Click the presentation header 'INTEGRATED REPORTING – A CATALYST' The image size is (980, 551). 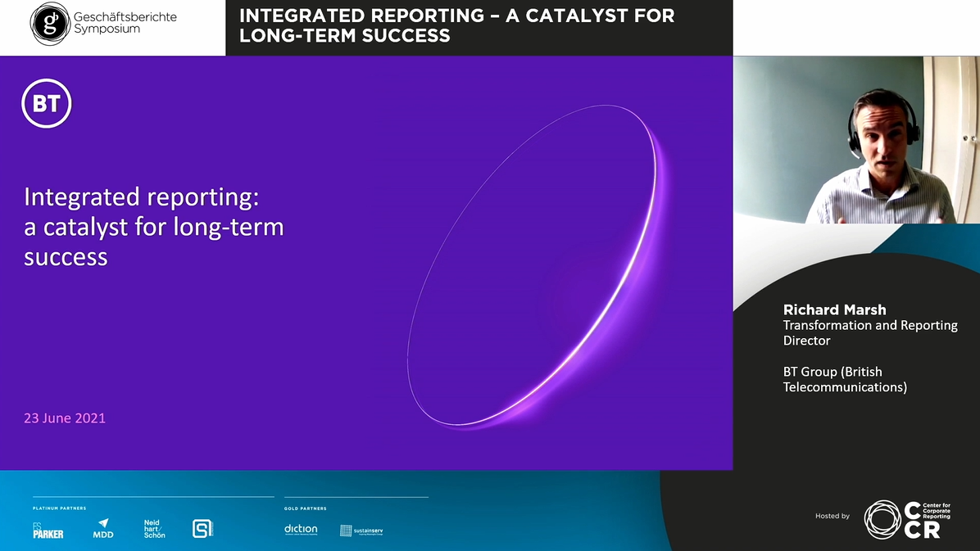pyautogui.click(x=456, y=16)
